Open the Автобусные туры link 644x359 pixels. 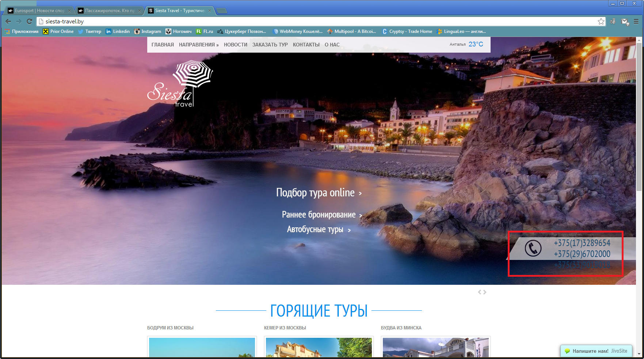[319, 229]
